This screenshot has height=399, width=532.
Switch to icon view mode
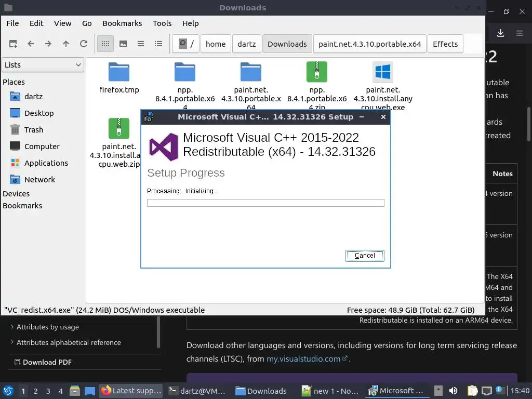[x=105, y=44]
